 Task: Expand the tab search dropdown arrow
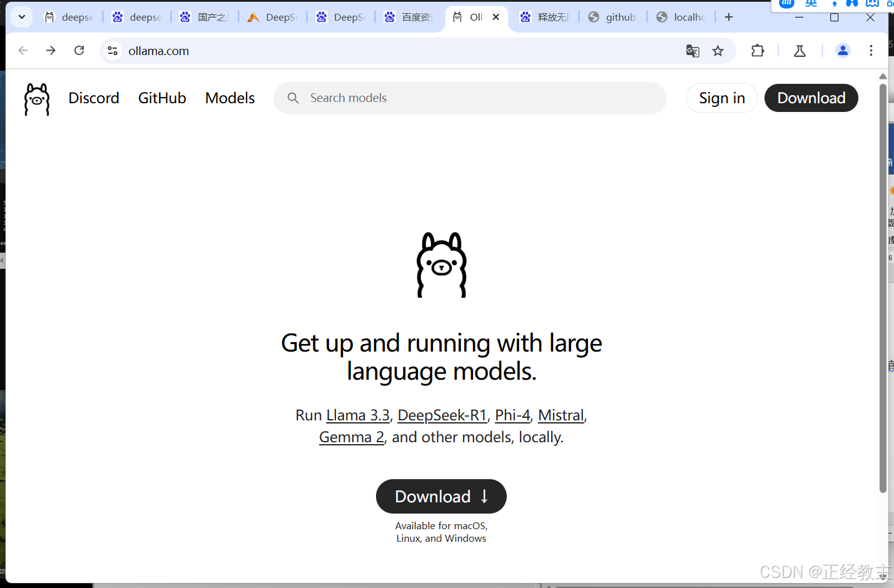tap(22, 17)
